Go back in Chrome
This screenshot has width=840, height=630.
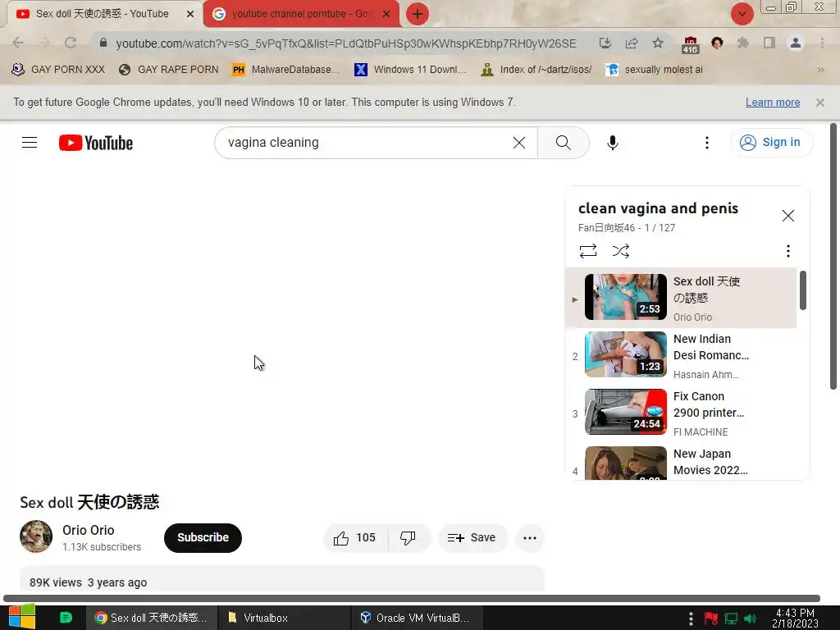18,43
